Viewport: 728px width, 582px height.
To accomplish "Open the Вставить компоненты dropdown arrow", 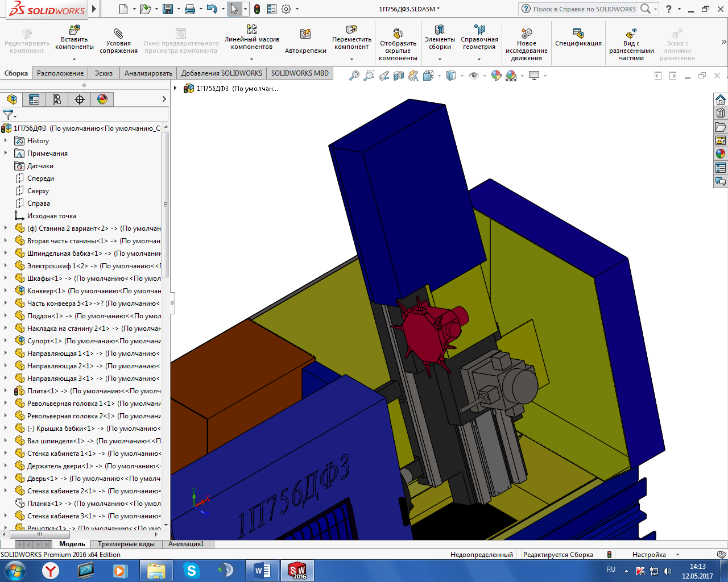I will [75, 59].
